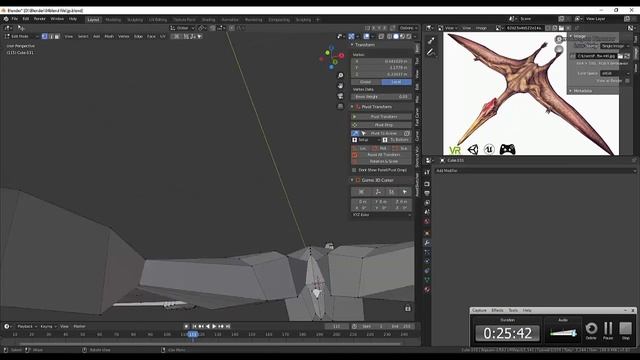
Task: Collapse the Gizmo 3D Cursor panel
Action: point(352,180)
